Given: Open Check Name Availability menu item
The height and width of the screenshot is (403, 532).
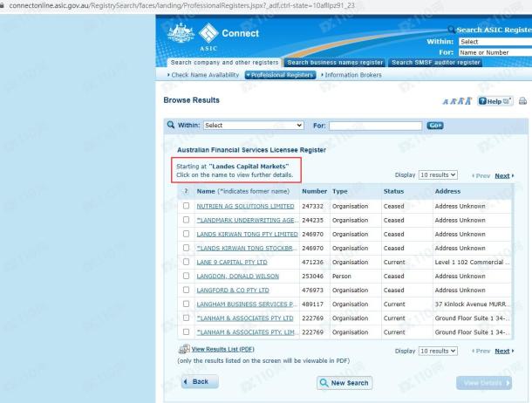Looking at the screenshot, I should pyautogui.click(x=203, y=75).
